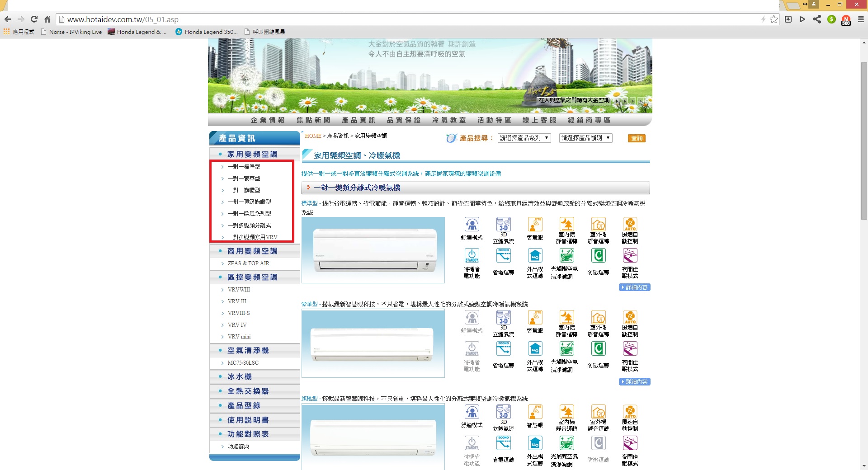Click the browser Back arrow
Viewport: 868px width, 470px height.
[x=8, y=19]
